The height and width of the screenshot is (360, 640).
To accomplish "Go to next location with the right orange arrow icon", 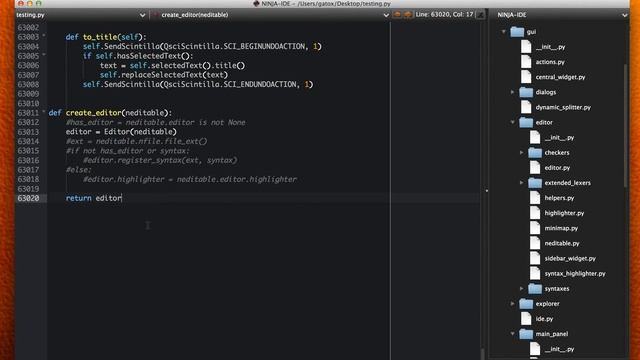I will click(x=408, y=15).
